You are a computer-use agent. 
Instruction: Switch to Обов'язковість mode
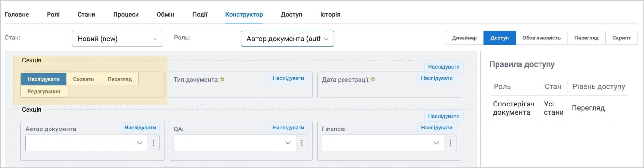click(541, 38)
